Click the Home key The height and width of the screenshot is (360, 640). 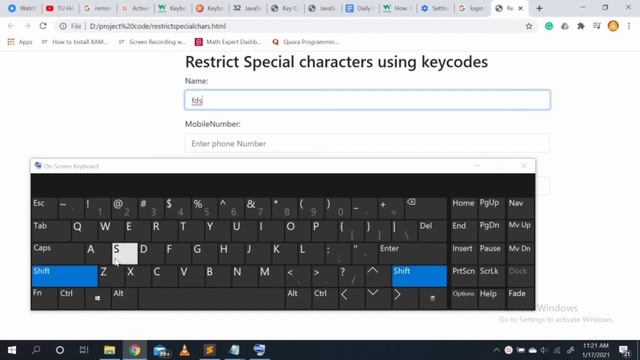coord(463,208)
